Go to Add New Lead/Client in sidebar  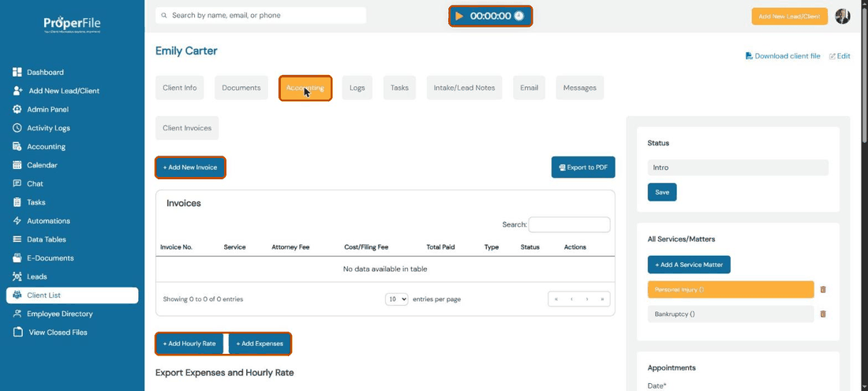pos(64,91)
